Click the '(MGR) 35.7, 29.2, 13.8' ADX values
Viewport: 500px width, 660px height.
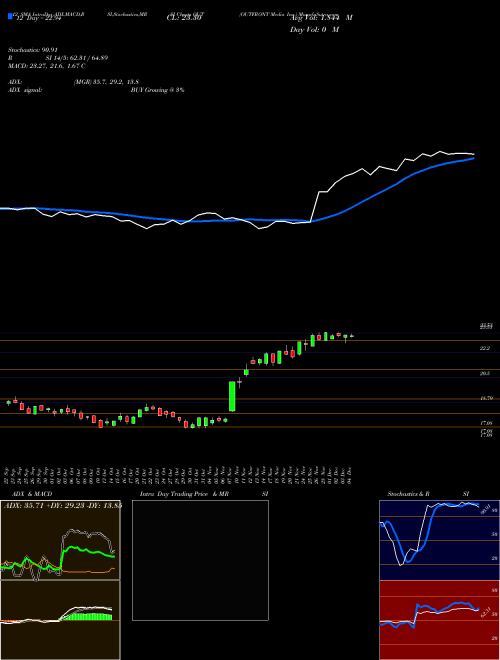pyautogui.click(x=106, y=82)
